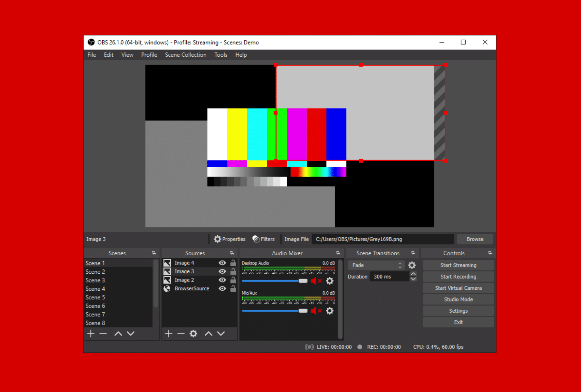This screenshot has width=581, height=392.
Task: Browse for an image file
Action: point(475,239)
